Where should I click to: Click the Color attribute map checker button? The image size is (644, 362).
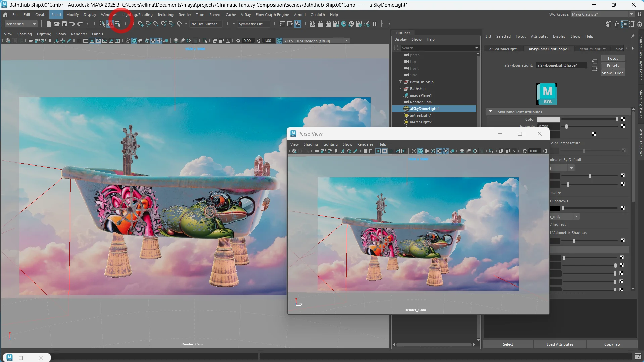[x=623, y=119]
